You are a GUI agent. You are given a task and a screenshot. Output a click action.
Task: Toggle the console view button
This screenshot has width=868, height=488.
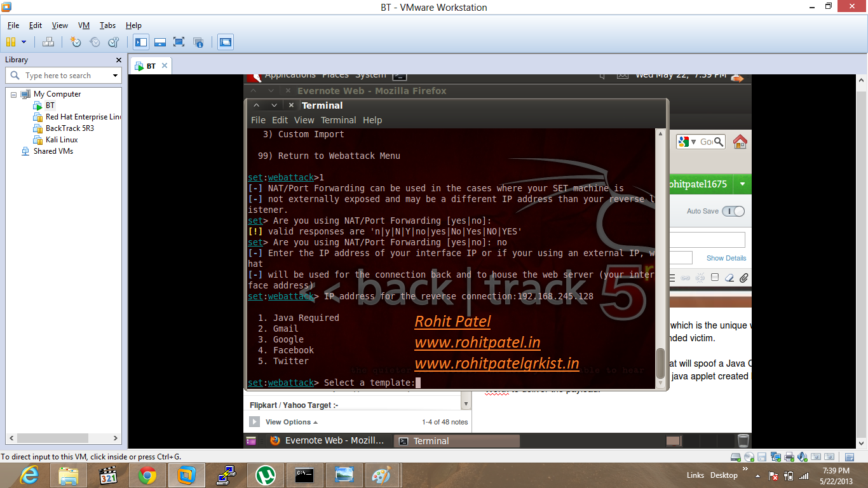(225, 42)
